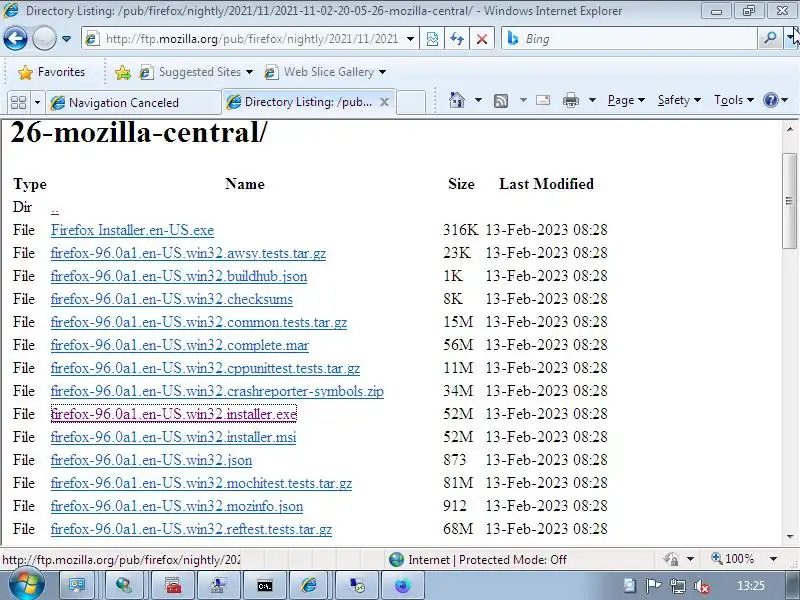
Task: Click the scrollbar down arrow
Action: tap(790, 536)
